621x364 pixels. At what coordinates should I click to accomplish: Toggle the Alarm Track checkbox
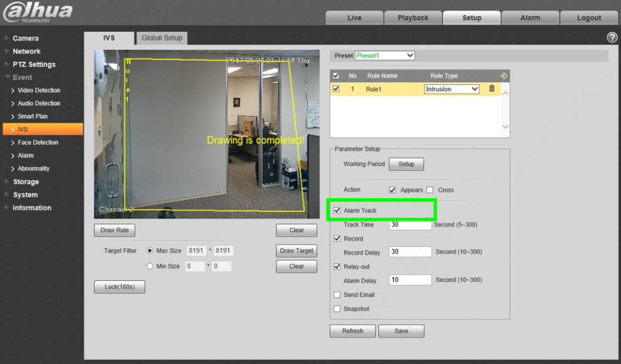click(337, 210)
